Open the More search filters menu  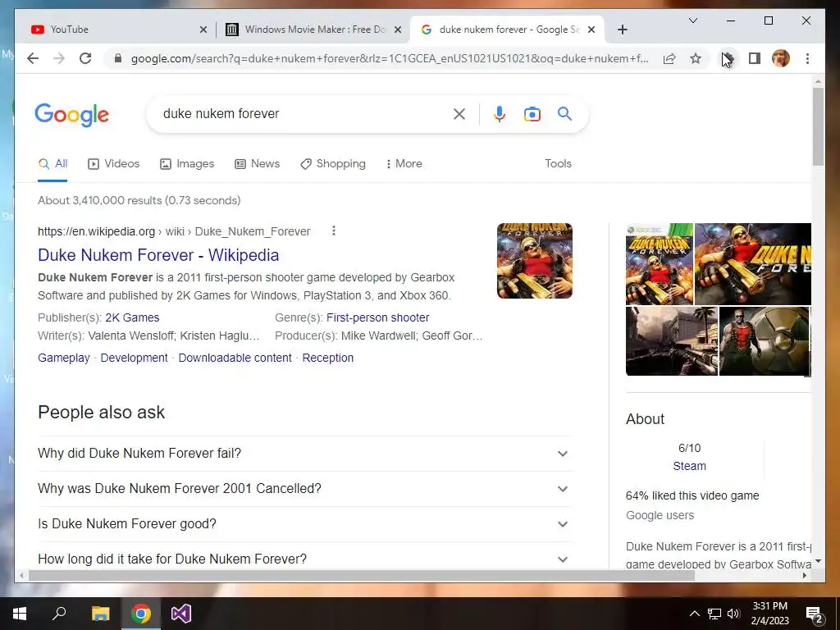pyautogui.click(x=404, y=163)
